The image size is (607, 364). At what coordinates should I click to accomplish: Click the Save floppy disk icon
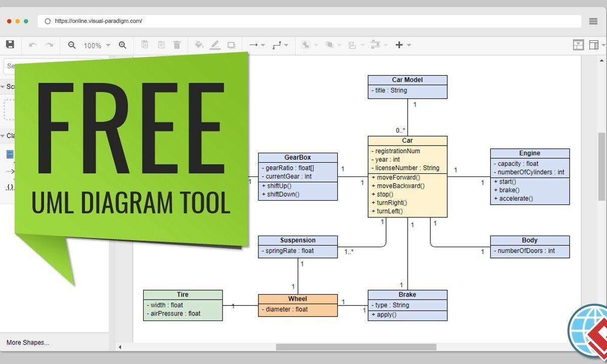click(x=10, y=45)
